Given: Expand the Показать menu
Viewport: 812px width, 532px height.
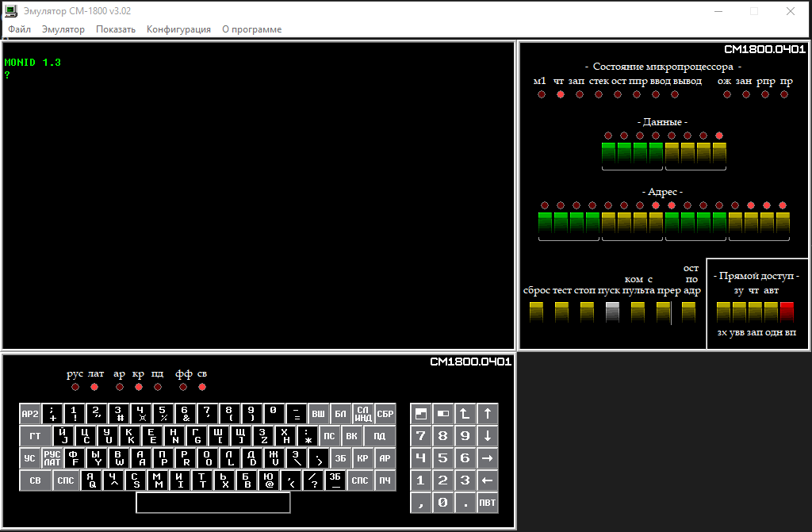Looking at the screenshot, I should (x=116, y=29).
